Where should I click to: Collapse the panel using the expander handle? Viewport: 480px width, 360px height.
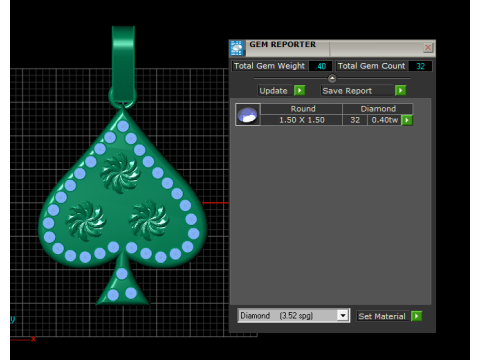pyautogui.click(x=332, y=78)
